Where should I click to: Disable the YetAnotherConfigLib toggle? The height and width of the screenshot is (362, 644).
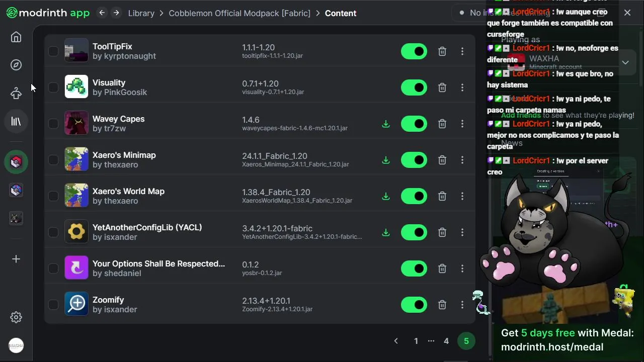414,232
